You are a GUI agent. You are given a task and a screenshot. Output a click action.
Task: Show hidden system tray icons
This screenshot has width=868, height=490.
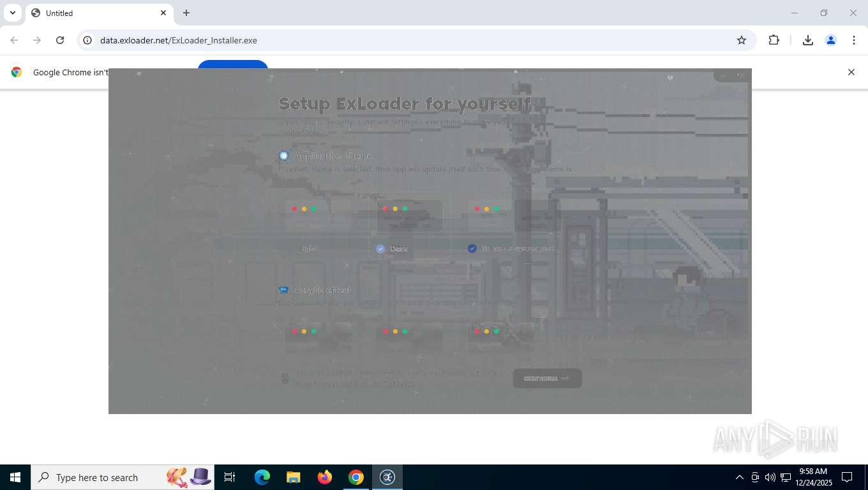740,477
